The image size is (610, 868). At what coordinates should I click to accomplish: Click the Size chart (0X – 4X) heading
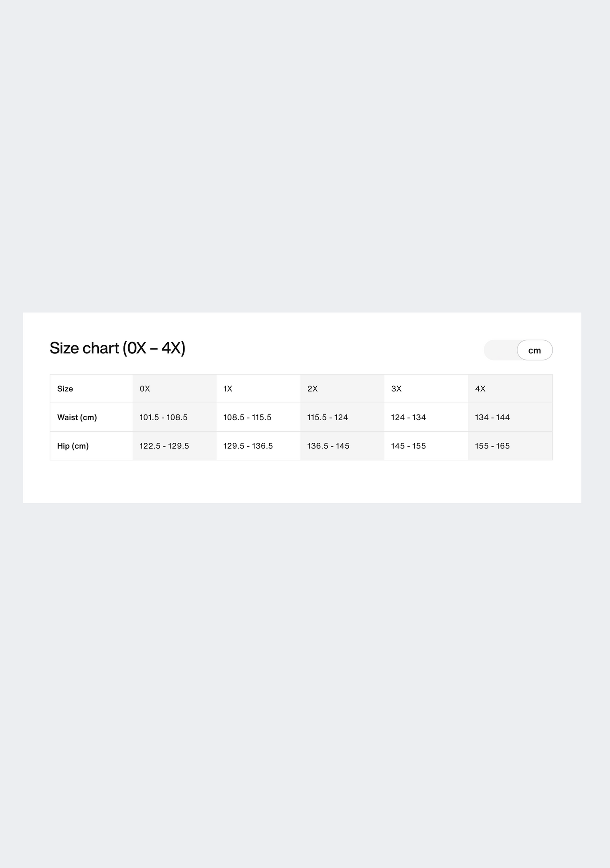pyautogui.click(x=117, y=348)
